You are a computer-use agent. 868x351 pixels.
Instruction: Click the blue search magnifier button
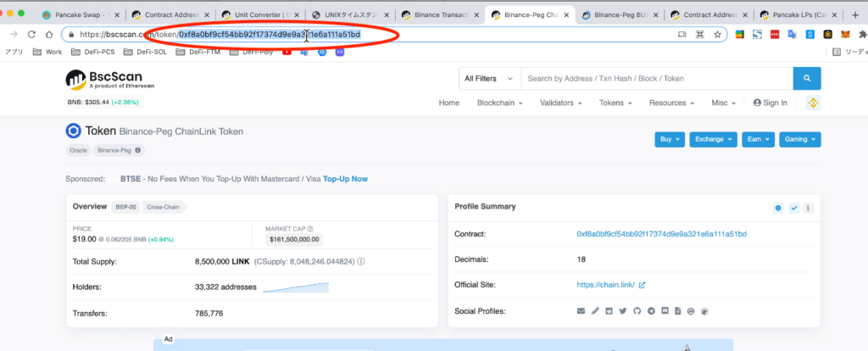coord(807,79)
